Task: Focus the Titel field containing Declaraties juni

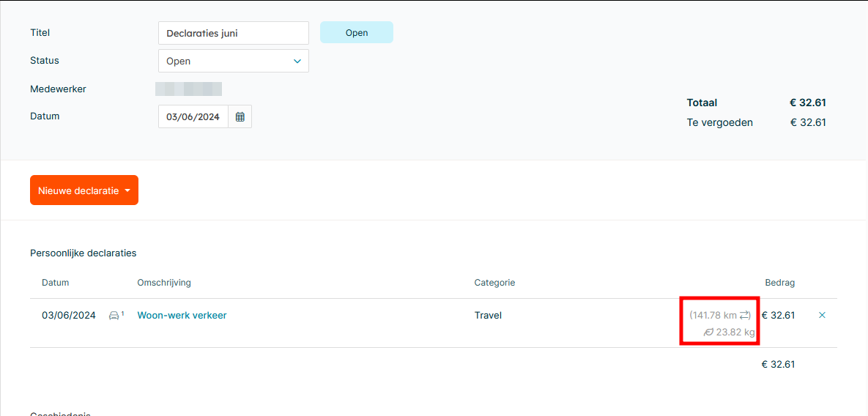Action: coord(233,33)
